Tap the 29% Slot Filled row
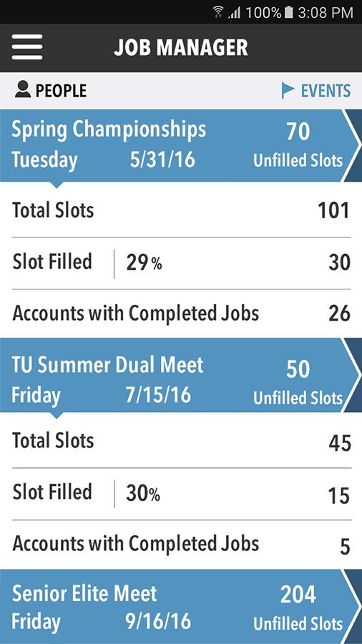This screenshot has width=362, height=644. click(x=181, y=263)
